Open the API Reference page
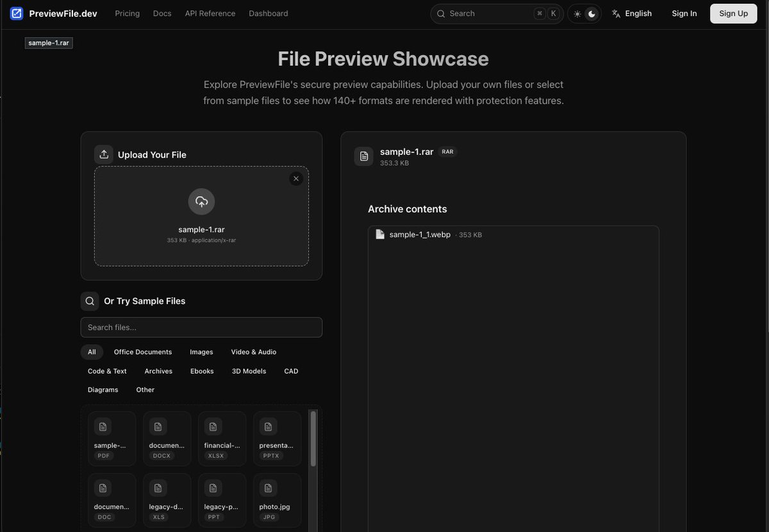Viewport: 769px width, 532px height. tap(210, 13)
